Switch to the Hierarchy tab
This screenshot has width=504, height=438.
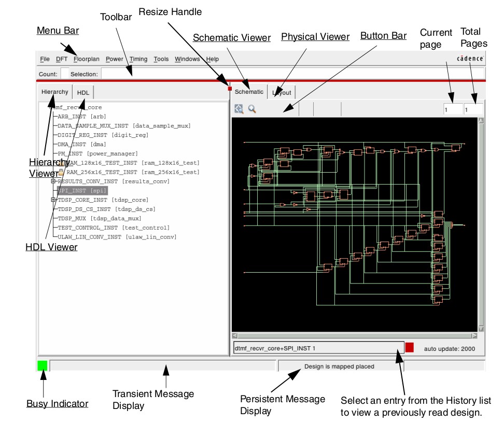[x=54, y=92]
